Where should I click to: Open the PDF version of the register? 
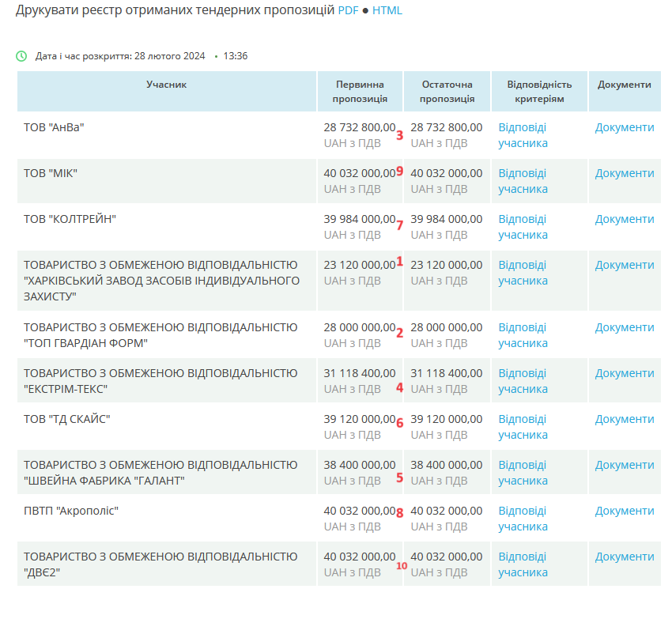click(x=348, y=11)
